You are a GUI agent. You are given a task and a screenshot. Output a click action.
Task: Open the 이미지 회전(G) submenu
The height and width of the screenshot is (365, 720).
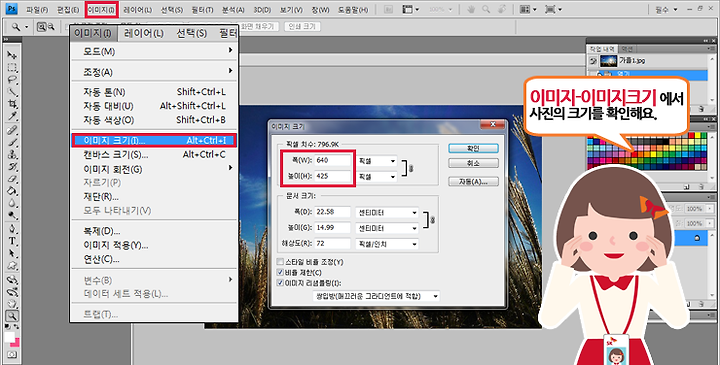tap(154, 169)
